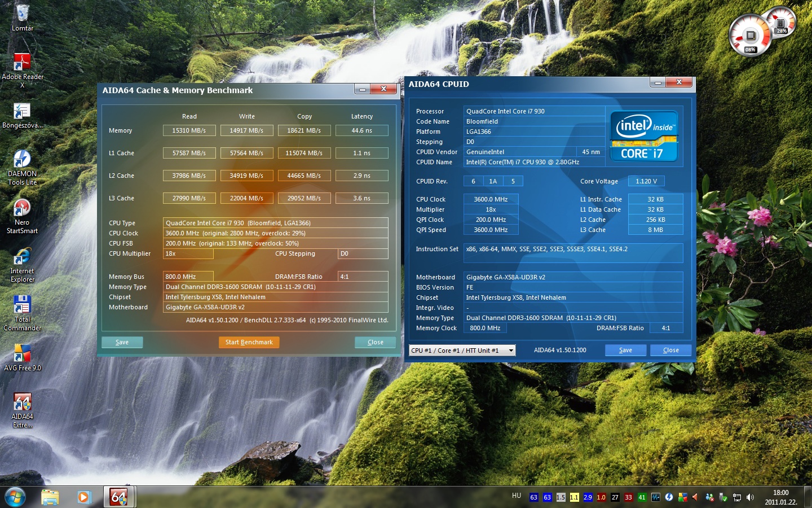Click the HU language indicator in taskbar
This screenshot has width=812, height=508.
[517, 496]
